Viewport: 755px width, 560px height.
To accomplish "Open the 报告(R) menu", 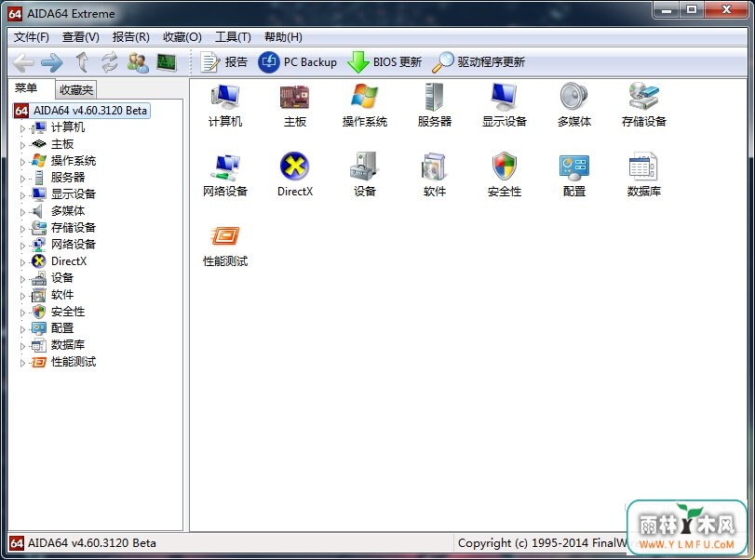I will point(131,37).
